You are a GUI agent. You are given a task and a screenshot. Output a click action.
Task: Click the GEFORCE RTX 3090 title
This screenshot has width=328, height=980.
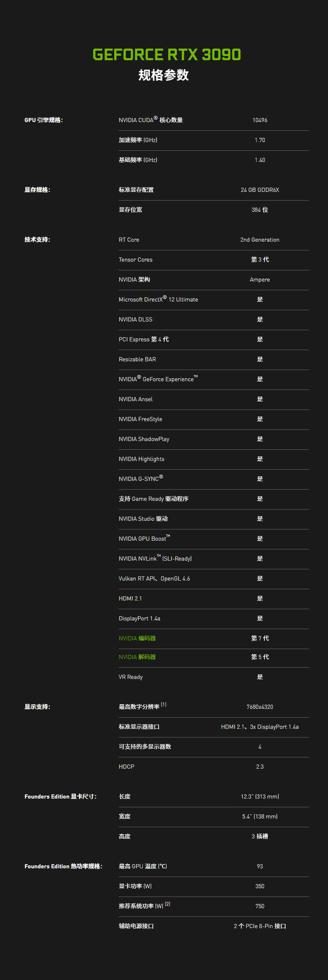click(166, 54)
